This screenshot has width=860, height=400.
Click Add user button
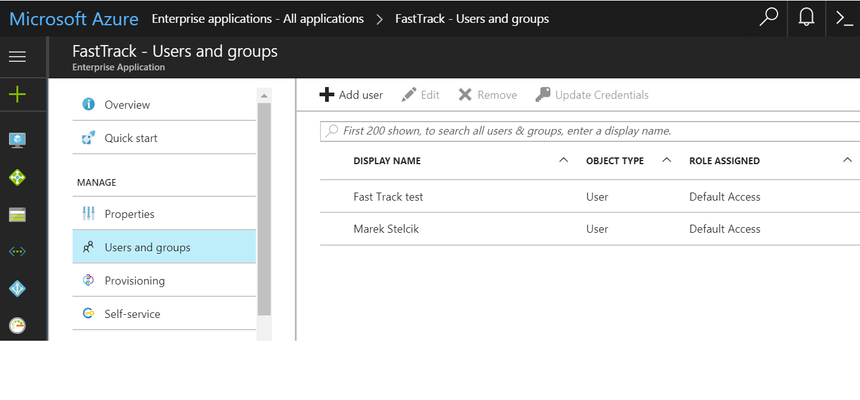coord(351,95)
